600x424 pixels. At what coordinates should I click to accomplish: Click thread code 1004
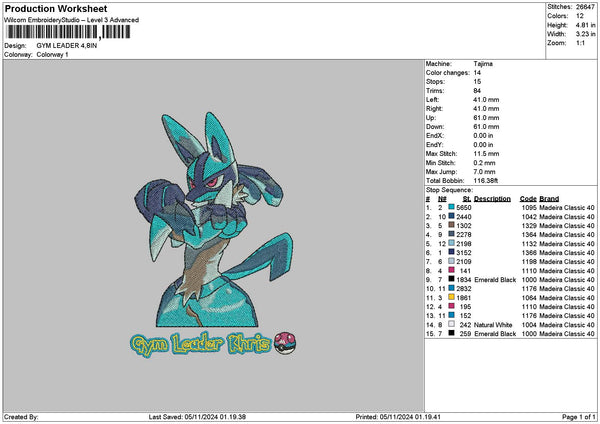coord(529,325)
